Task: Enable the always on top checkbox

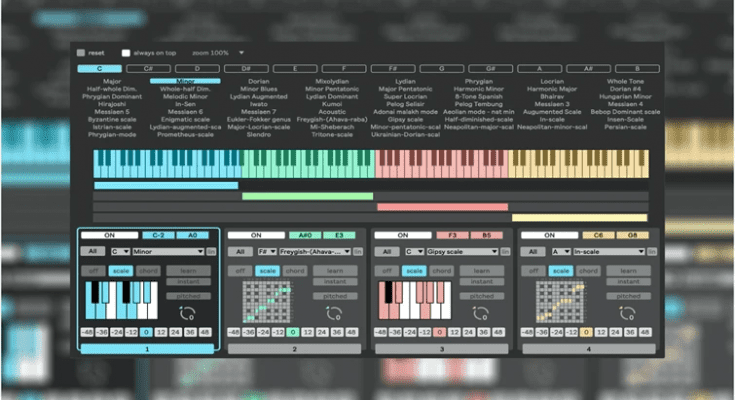Action: pos(125,52)
